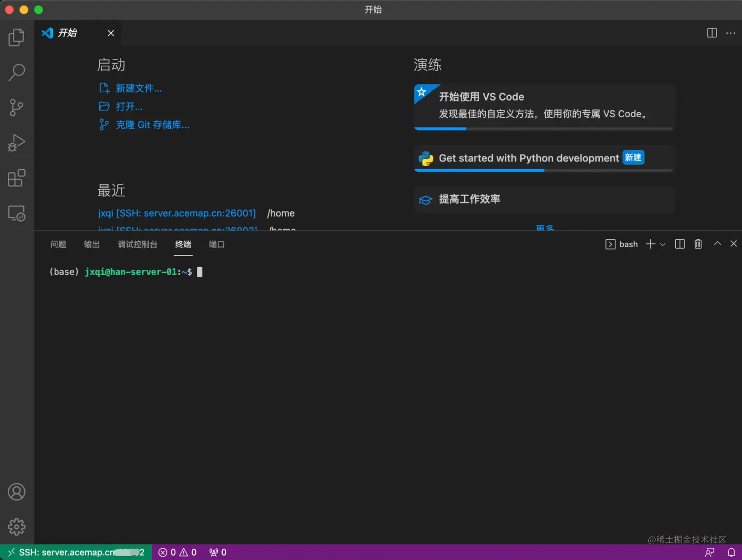
Task: Split the editor to the right
Action: (712, 33)
